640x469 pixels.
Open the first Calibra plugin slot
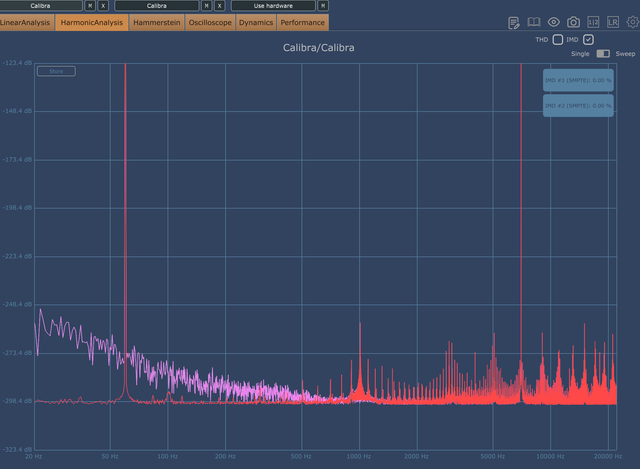click(40, 6)
